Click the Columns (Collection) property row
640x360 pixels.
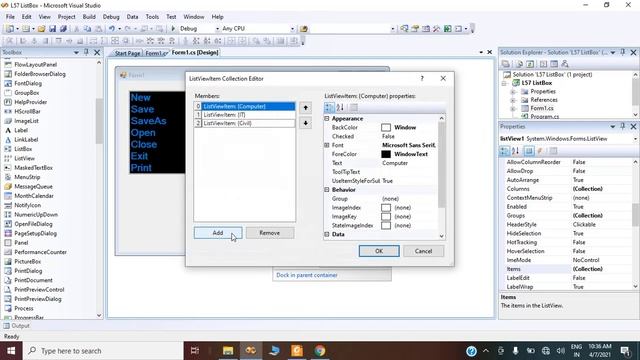point(567,189)
